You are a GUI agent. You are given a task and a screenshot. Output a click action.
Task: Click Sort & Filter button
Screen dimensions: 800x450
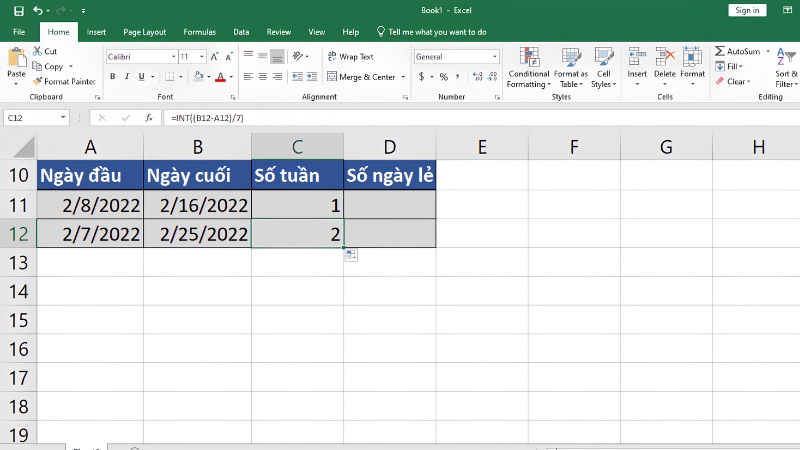coord(786,68)
